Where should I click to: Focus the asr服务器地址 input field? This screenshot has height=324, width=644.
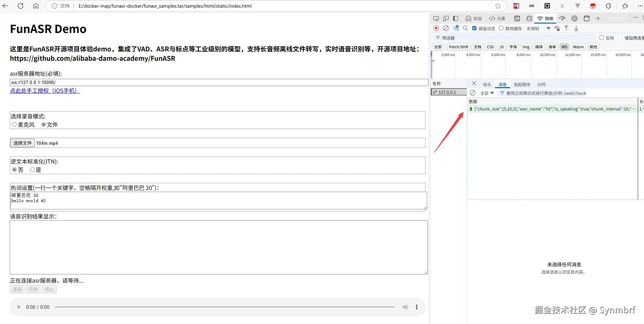pos(219,82)
